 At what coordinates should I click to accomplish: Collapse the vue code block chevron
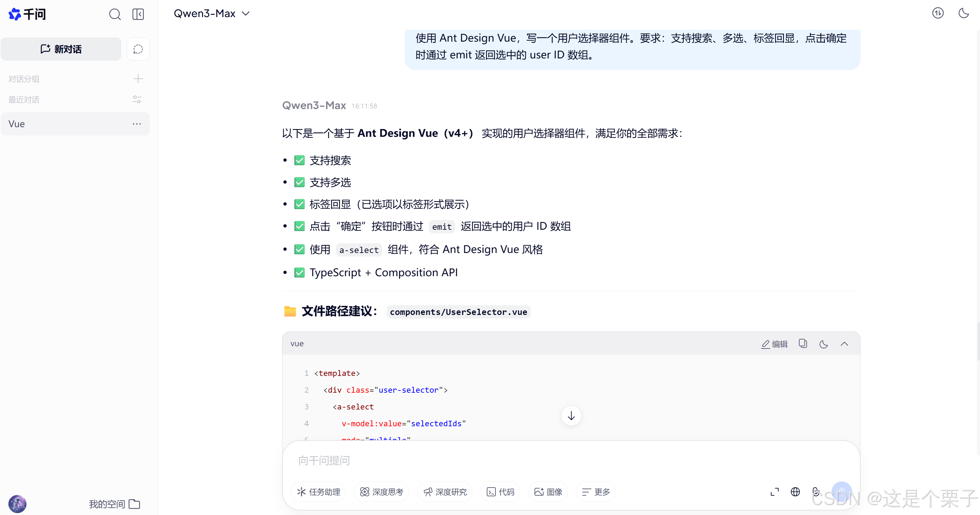coord(844,344)
